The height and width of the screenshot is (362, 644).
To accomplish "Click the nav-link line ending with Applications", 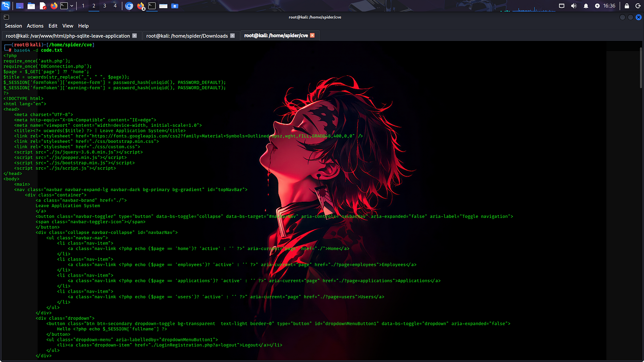I will point(254,281).
